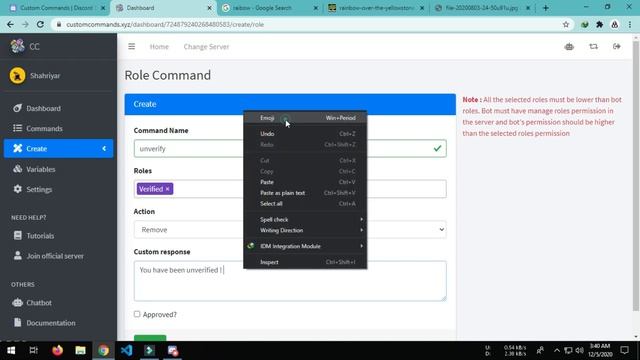This screenshot has height=360, width=640.
Task: Choose Undo in the context menu
Action: click(x=305, y=134)
